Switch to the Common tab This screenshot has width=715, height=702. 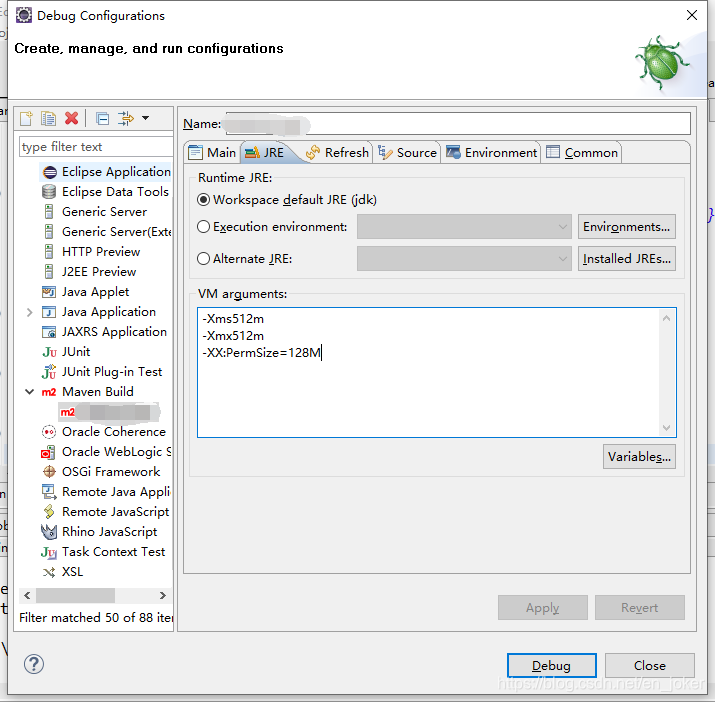(x=582, y=152)
